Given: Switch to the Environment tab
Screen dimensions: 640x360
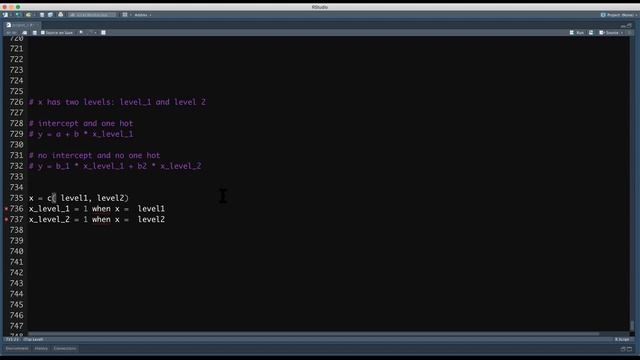Looking at the screenshot, I should [17, 349].
